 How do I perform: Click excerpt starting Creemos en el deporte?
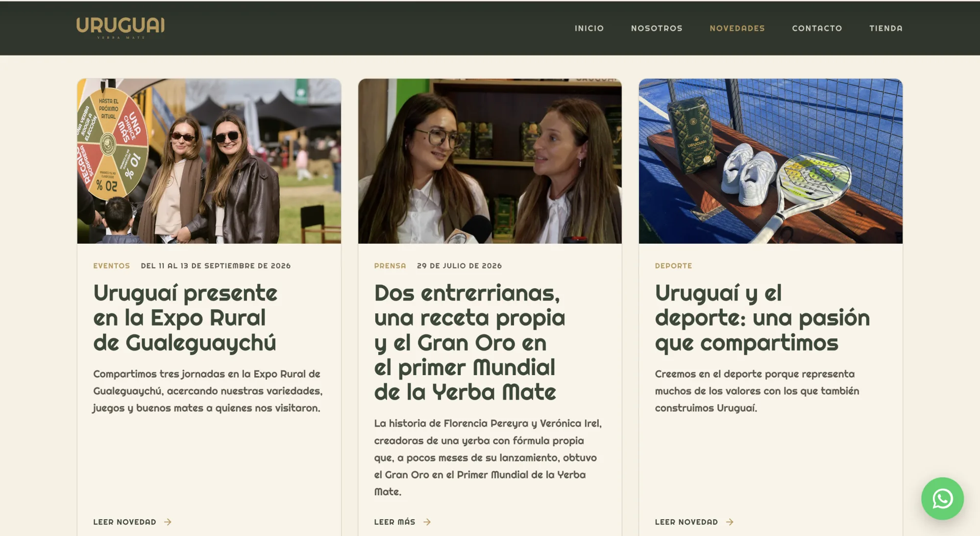pyautogui.click(x=757, y=391)
